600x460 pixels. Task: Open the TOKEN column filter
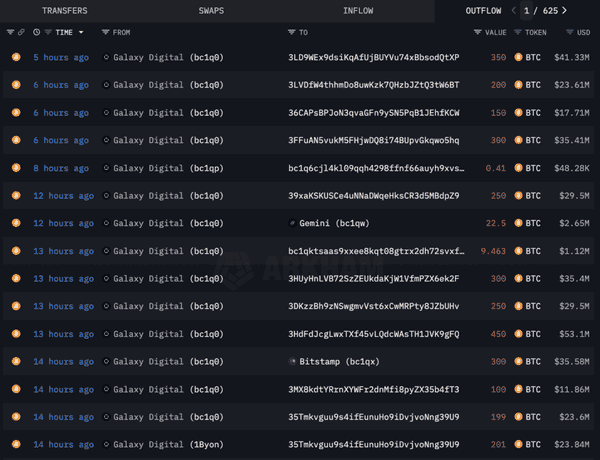point(518,32)
